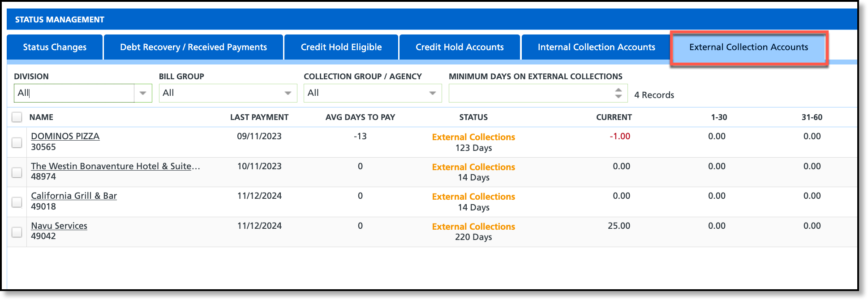Open California Grill & Bar account link
The image size is (868, 300).
74,196
